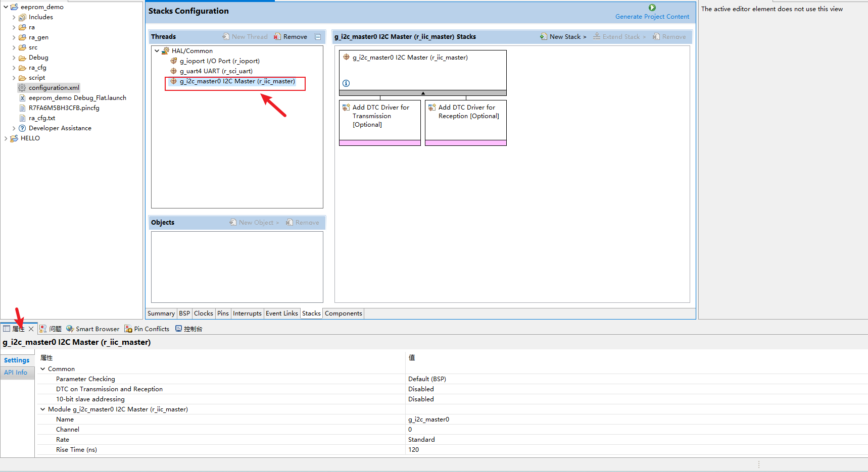Click the New Object icon

click(233, 223)
